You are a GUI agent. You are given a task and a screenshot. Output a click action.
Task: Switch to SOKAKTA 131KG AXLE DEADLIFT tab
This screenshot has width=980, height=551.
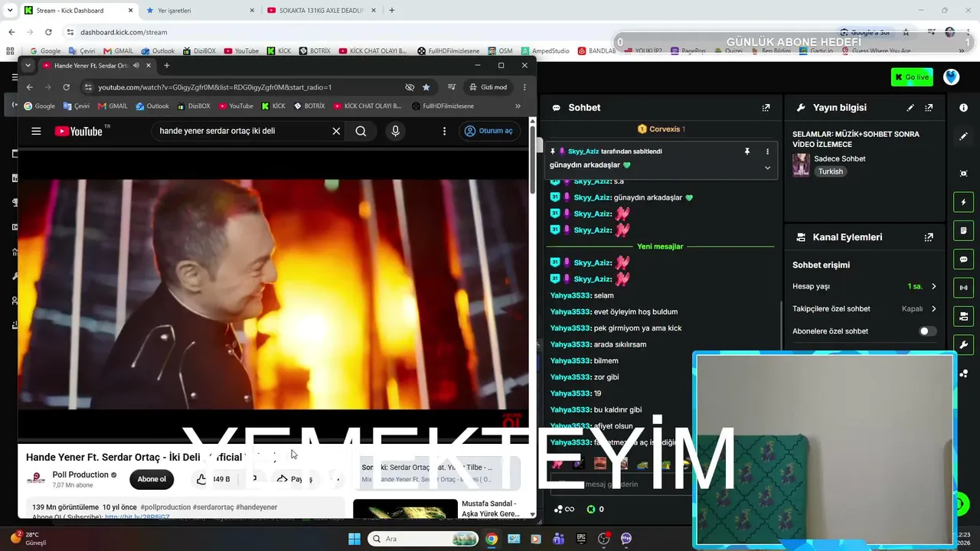pos(322,11)
